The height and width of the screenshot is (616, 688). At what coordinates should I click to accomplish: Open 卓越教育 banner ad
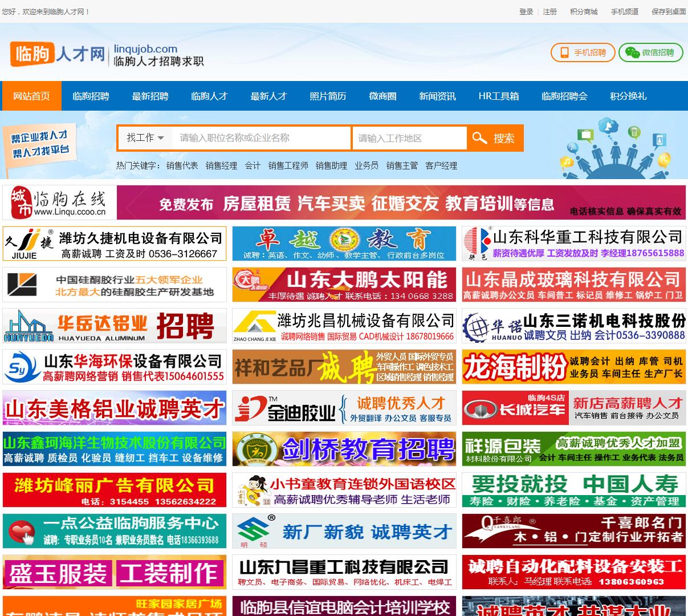click(344, 244)
